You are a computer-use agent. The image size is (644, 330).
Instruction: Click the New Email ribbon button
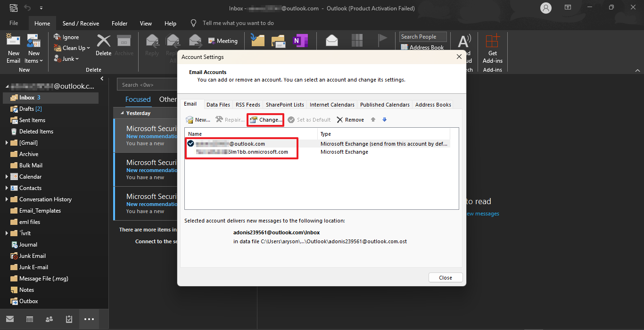pos(13,49)
